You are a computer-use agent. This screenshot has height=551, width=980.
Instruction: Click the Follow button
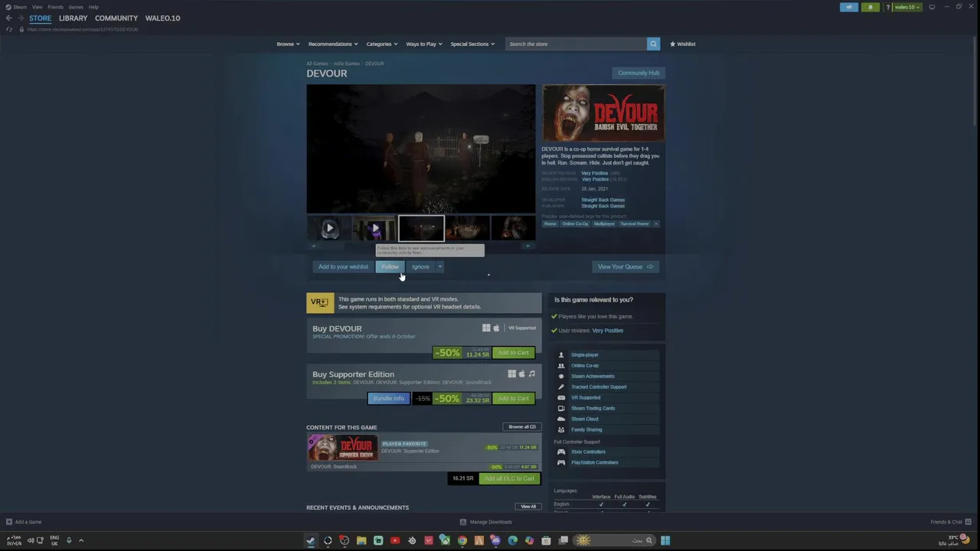click(390, 266)
